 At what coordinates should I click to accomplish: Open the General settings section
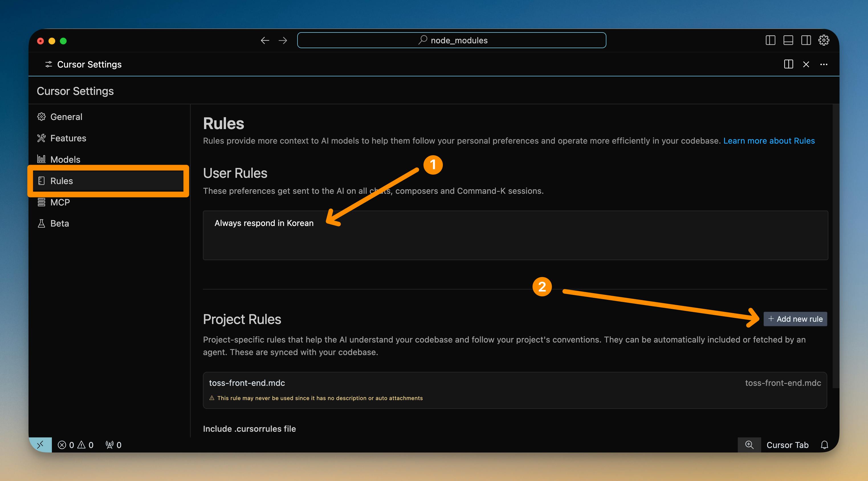pyautogui.click(x=66, y=117)
